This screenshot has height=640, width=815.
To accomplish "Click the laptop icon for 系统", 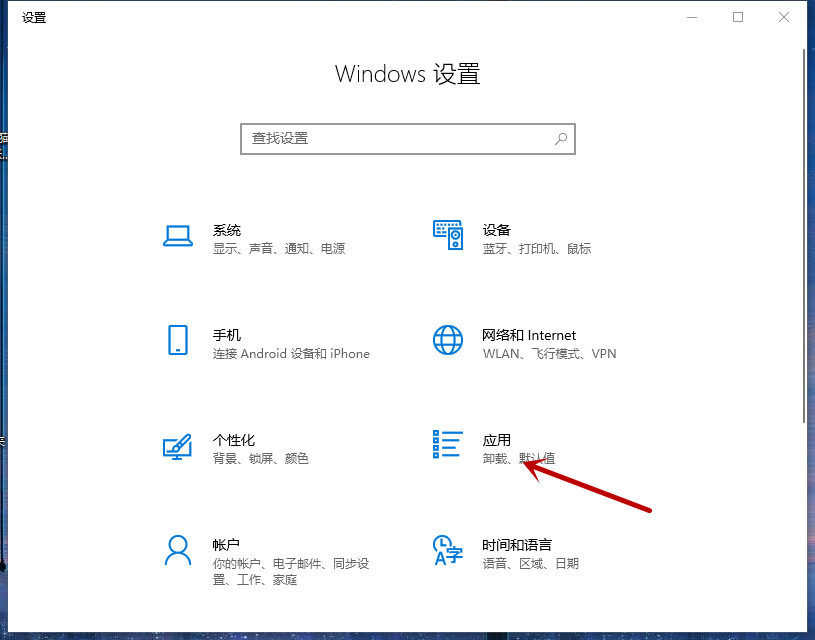I will (177, 236).
